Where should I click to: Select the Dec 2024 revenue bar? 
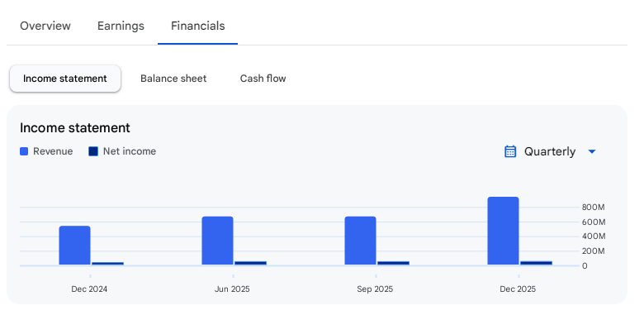click(75, 245)
